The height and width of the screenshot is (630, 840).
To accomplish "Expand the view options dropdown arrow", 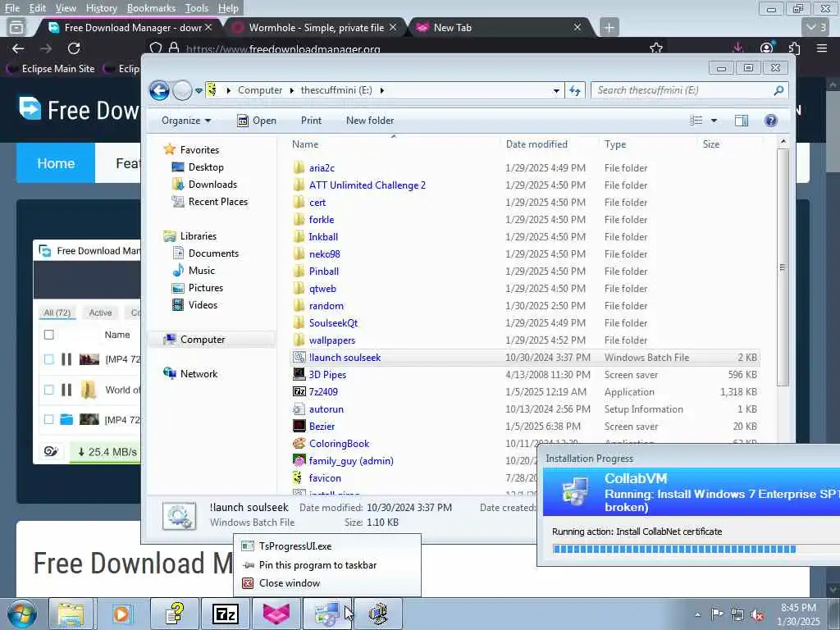I will click(714, 121).
